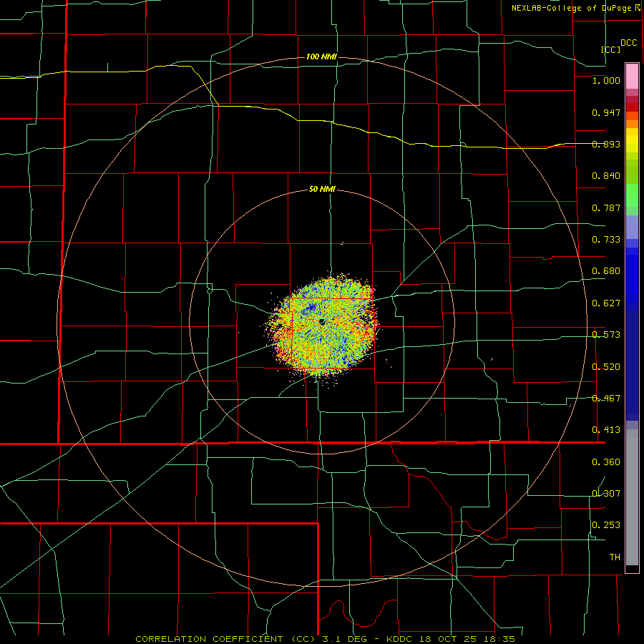Screen dimensions: 644x644
Task: Click the pink top segment of color bar
Action: click(632, 77)
